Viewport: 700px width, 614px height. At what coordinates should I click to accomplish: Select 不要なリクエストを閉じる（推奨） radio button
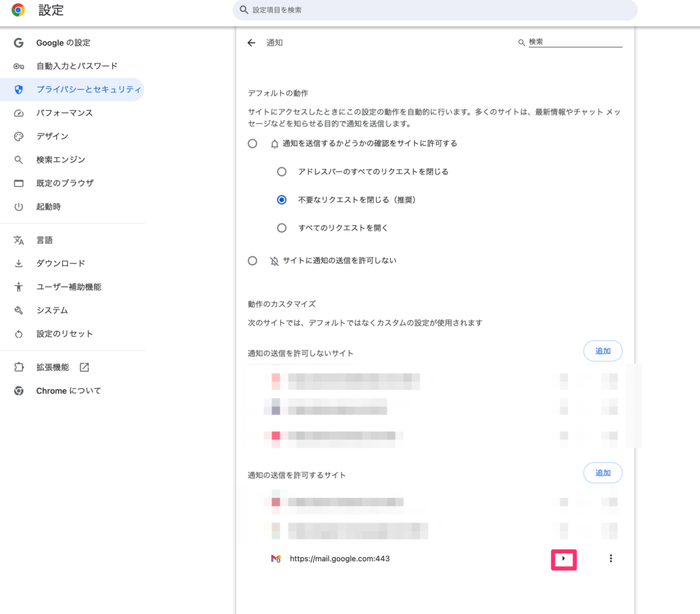282,200
